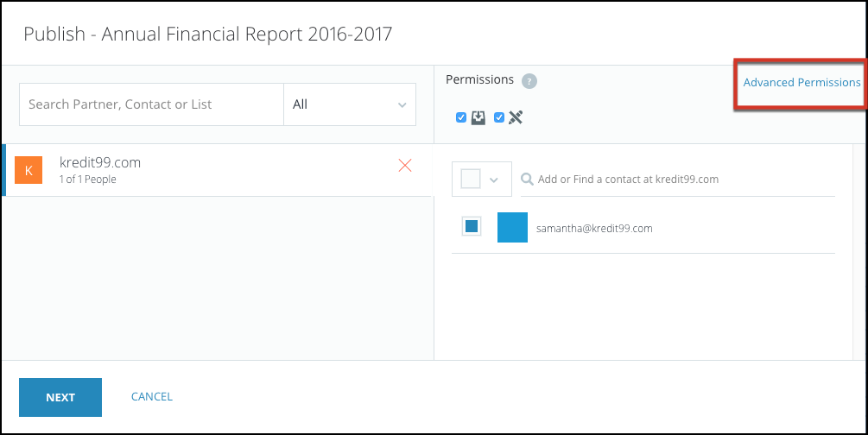This screenshot has height=435, width=868.
Task: Open Advanced Permissions link
Action: pos(801,83)
